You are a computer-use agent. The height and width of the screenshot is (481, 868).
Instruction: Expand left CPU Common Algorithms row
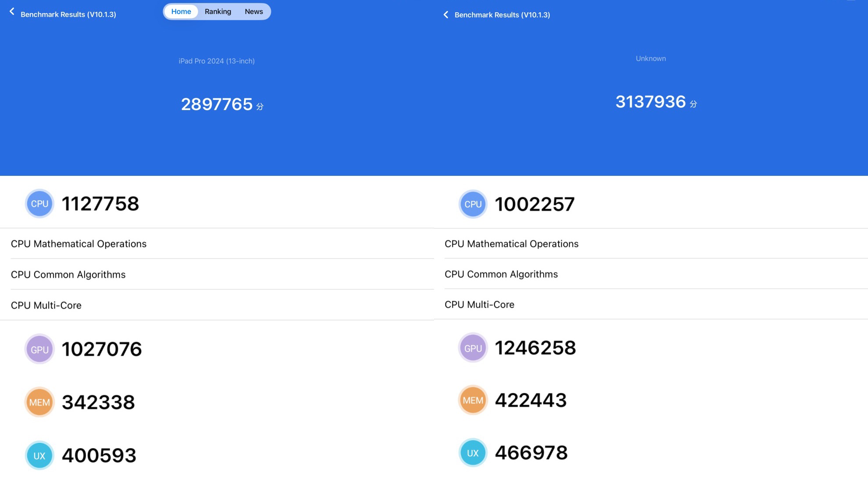(68, 274)
